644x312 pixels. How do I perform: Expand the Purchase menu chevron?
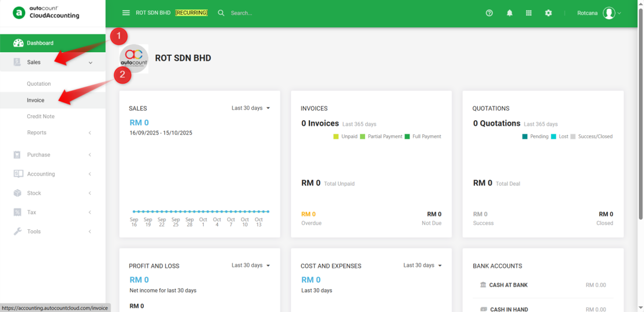click(x=89, y=155)
